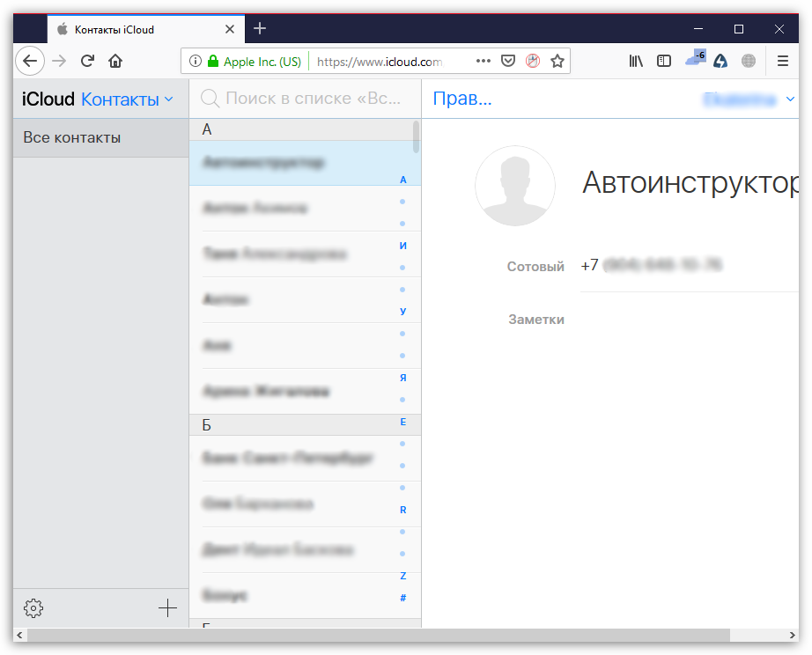Click the iCloud logo text
Image resolution: width=812 pixels, height=655 pixels.
tap(48, 99)
